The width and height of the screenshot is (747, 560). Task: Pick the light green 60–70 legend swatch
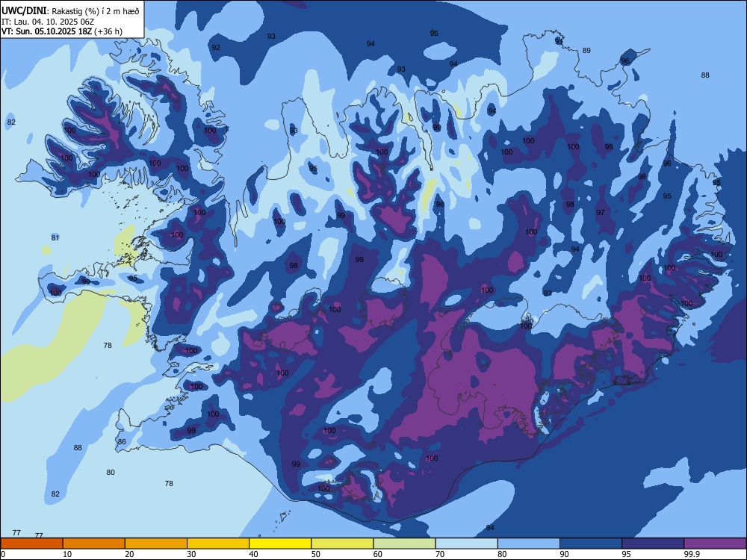404,544
